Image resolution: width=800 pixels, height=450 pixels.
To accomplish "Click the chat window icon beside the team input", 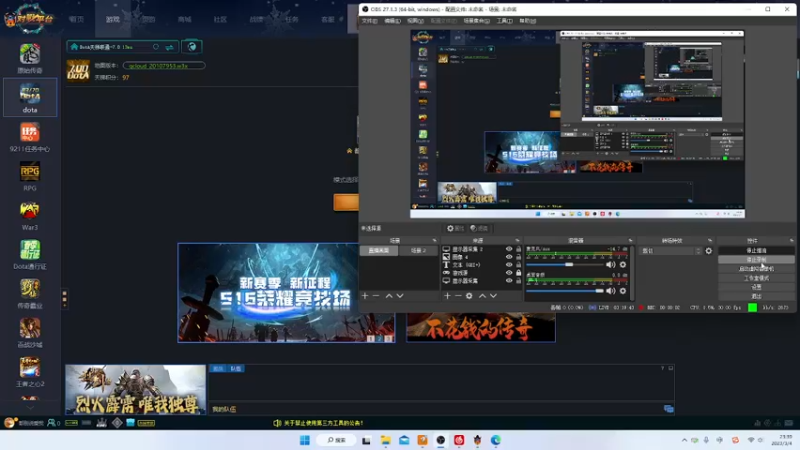I will pyautogui.click(x=668, y=409).
